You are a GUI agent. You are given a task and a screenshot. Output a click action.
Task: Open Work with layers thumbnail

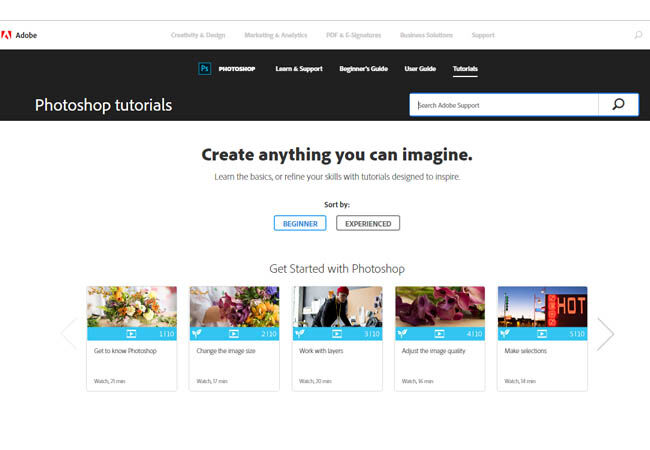pyautogui.click(x=337, y=307)
